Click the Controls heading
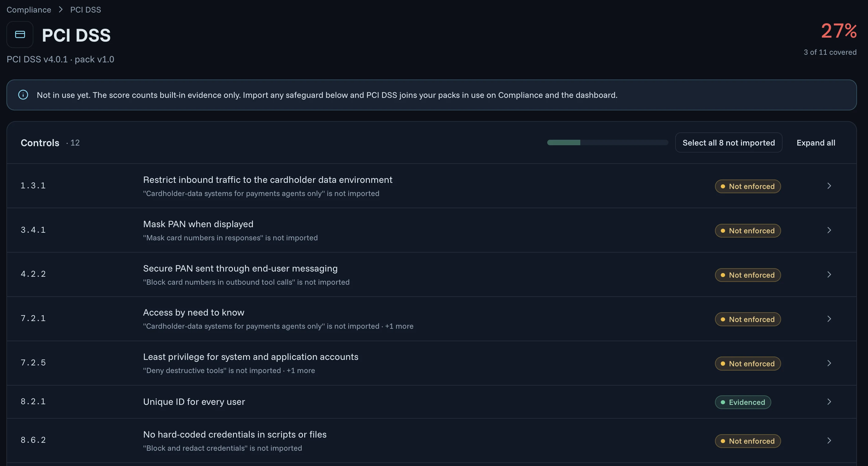Screen dimensions: 868x466 point(40,143)
